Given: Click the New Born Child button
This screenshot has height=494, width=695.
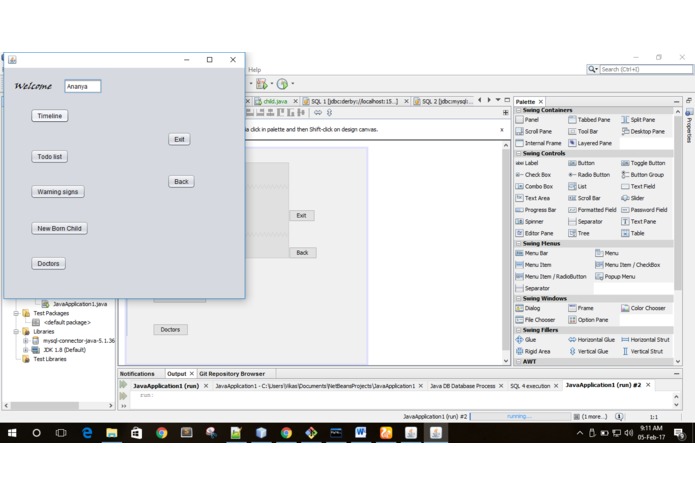Looking at the screenshot, I should [59, 228].
